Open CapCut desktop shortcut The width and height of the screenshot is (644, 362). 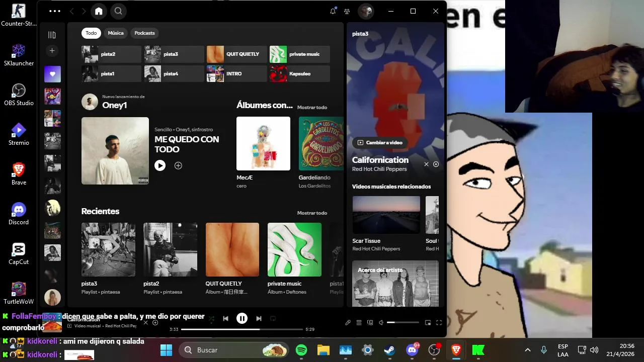coord(19,253)
